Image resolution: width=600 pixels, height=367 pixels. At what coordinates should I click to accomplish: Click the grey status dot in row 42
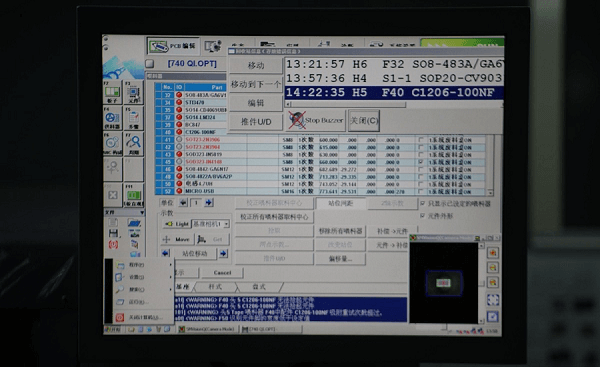[x=179, y=147]
